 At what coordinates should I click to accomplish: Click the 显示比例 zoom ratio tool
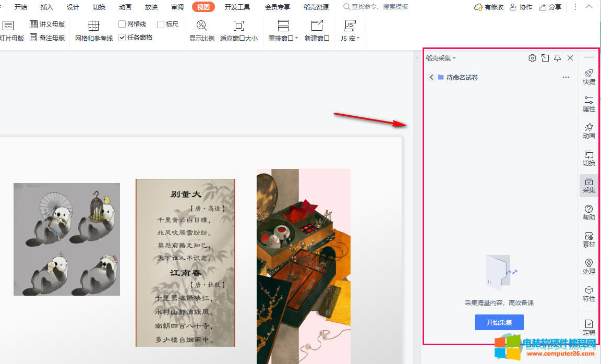(x=201, y=31)
